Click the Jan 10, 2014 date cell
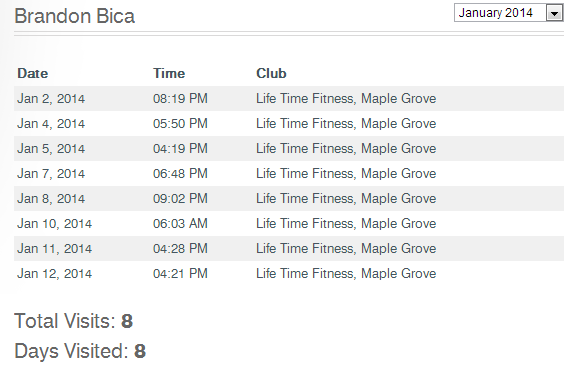 pos(54,224)
